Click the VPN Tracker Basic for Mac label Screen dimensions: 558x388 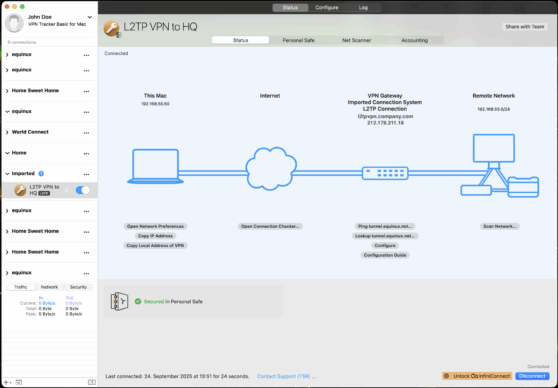coord(57,24)
